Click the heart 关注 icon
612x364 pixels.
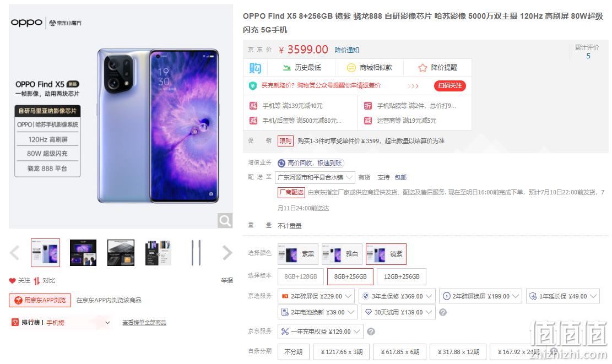point(12,280)
